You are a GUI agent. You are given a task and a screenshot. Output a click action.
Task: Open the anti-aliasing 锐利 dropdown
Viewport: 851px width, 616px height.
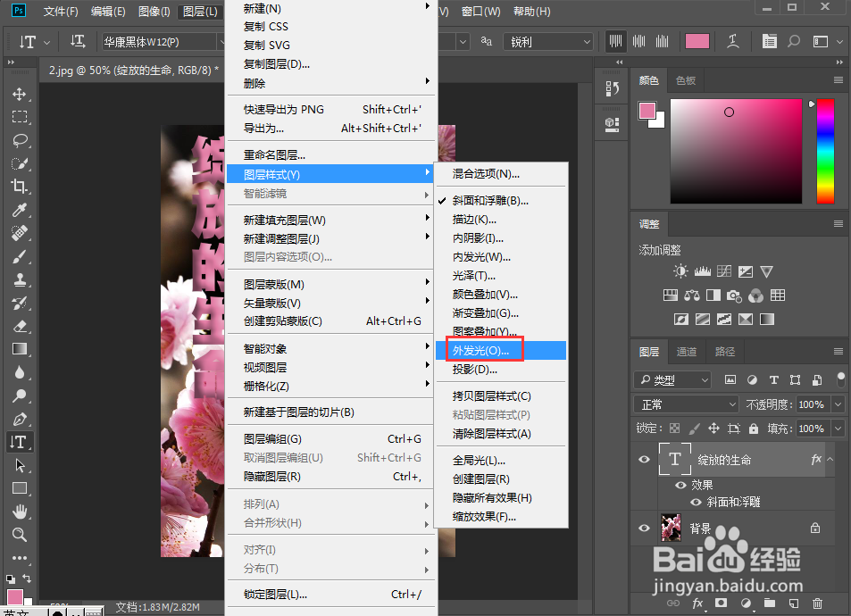tap(549, 42)
